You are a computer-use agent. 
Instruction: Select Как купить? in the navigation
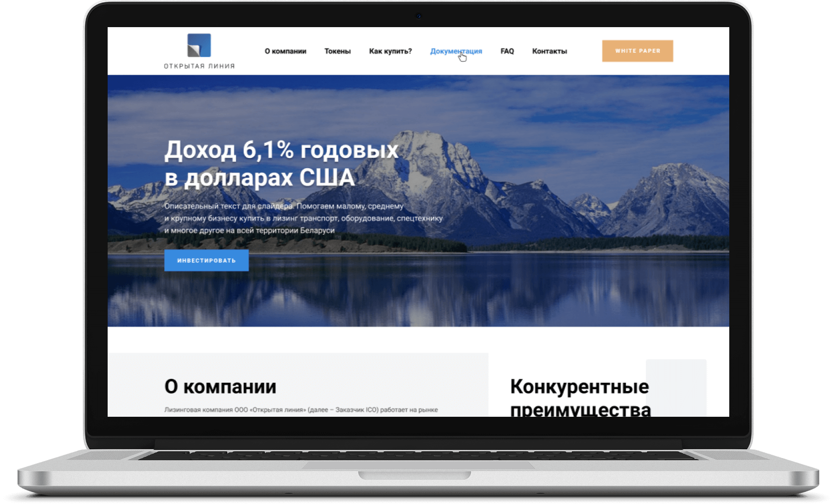click(x=390, y=51)
